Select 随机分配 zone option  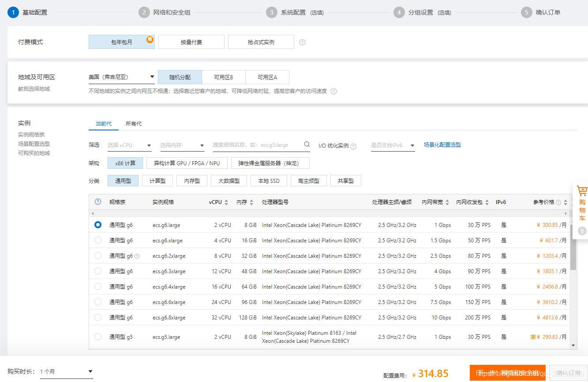coord(180,77)
